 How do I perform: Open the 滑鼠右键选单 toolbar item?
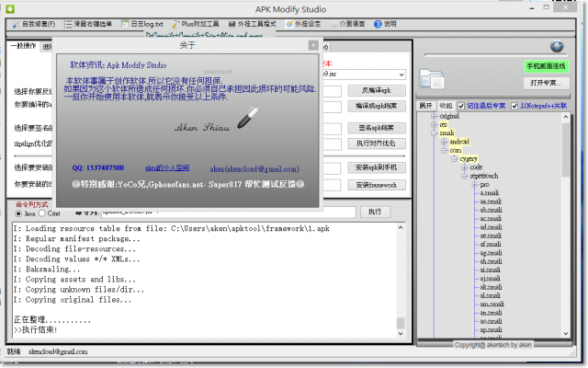pyautogui.click(x=88, y=24)
